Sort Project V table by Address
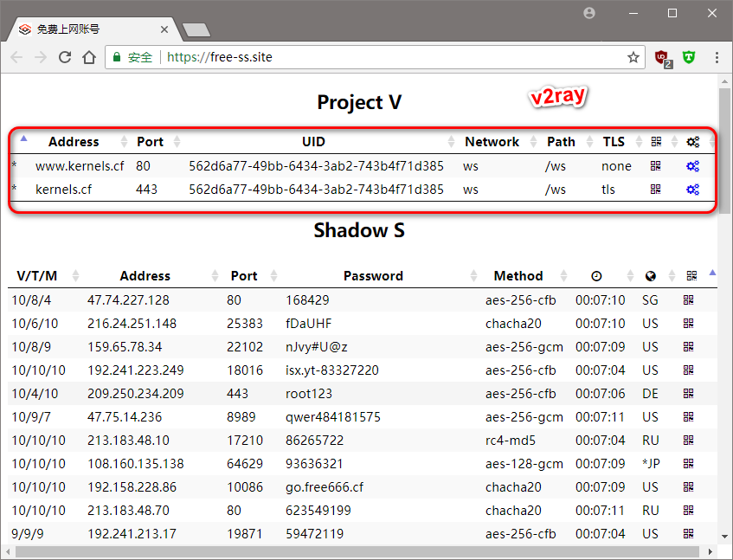Viewport: 733px width, 560px height. [74, 142]
